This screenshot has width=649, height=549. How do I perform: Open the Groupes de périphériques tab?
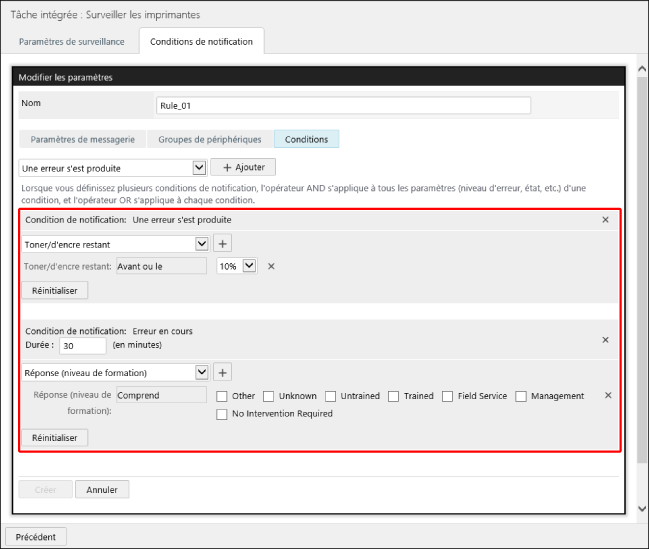[x=210, y=139]
